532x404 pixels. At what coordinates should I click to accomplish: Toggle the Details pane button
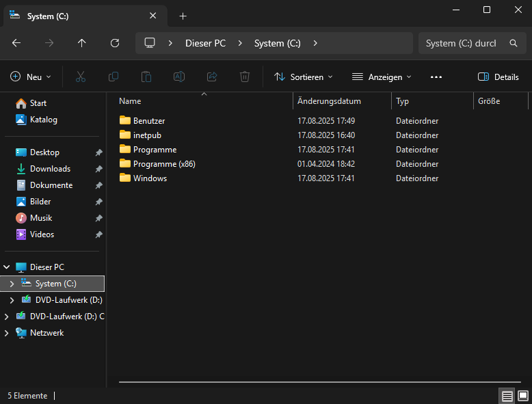point(498,77)
